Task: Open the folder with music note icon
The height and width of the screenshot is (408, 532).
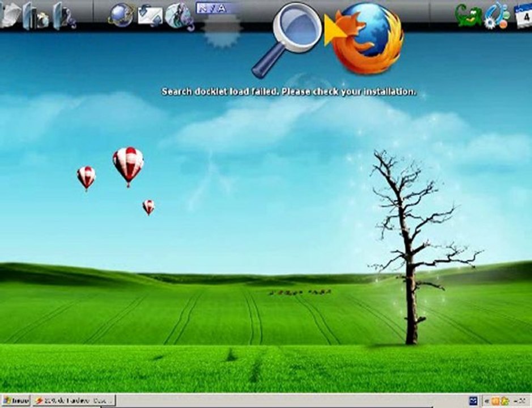Action: tap(65, 16)
